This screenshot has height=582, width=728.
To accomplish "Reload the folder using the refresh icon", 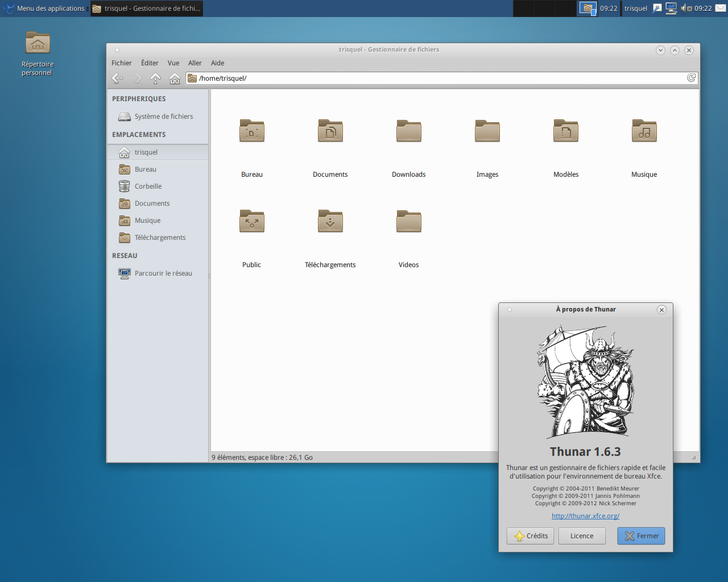I will [x=691, y=78].
